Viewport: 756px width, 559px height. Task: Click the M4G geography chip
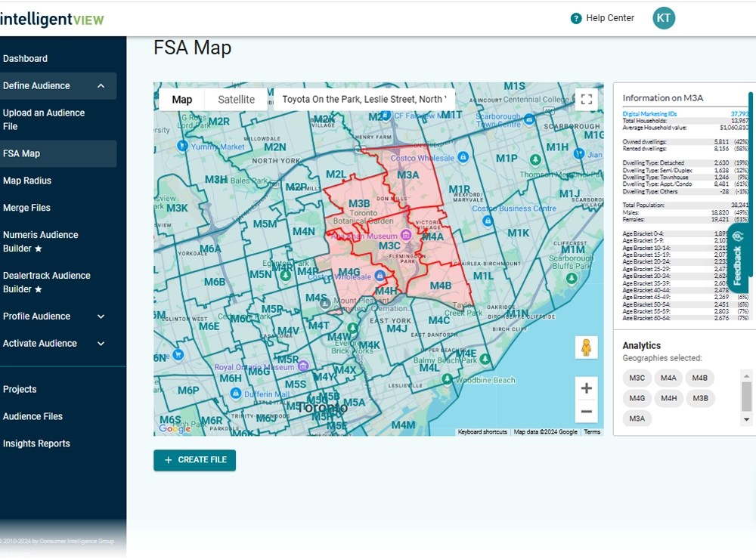[x=637, y=398]
